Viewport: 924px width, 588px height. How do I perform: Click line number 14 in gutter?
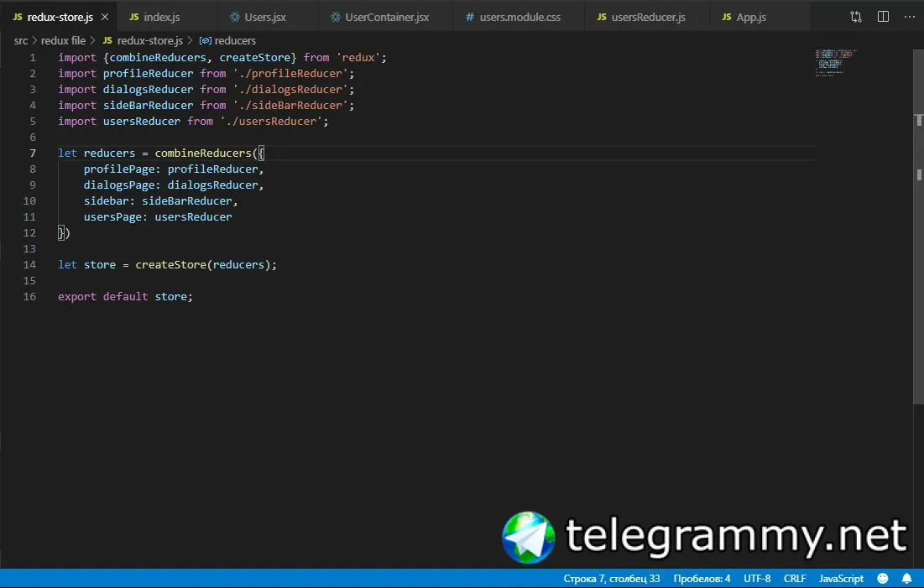pyautogui.click(x=29, y=264)
